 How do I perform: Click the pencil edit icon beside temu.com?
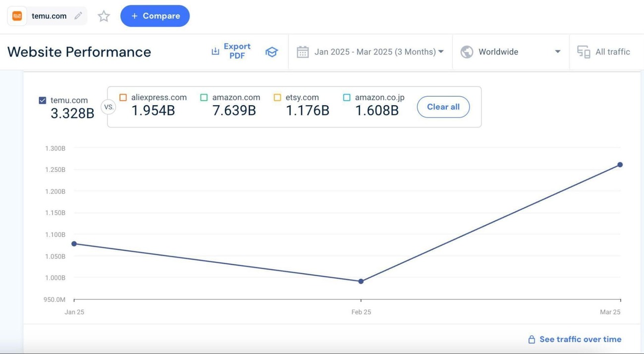pos(78,16)
